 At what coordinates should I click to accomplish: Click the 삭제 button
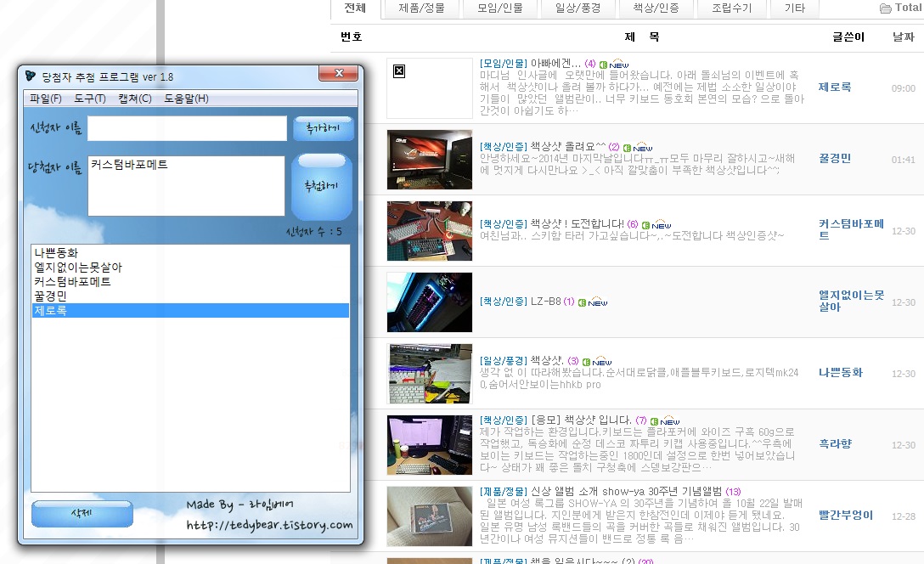[82, 513]
